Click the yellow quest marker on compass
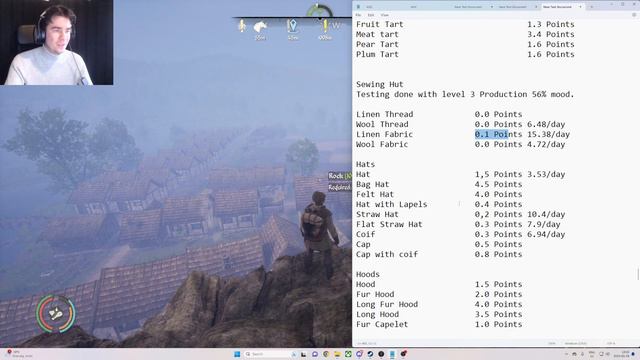 click(325, 27)
